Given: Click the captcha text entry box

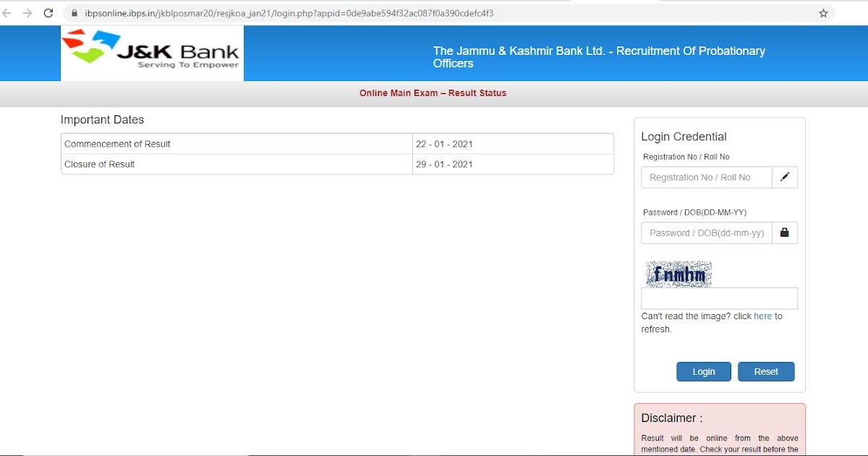Looking at the screenshot, I should pyautogui.click(x=720, y=298).
